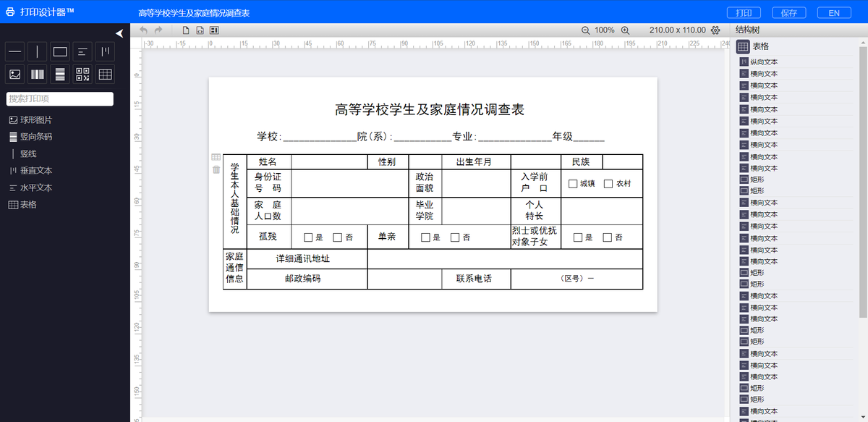Tick the 是 checkbox next to 单亲

[425, 237]
